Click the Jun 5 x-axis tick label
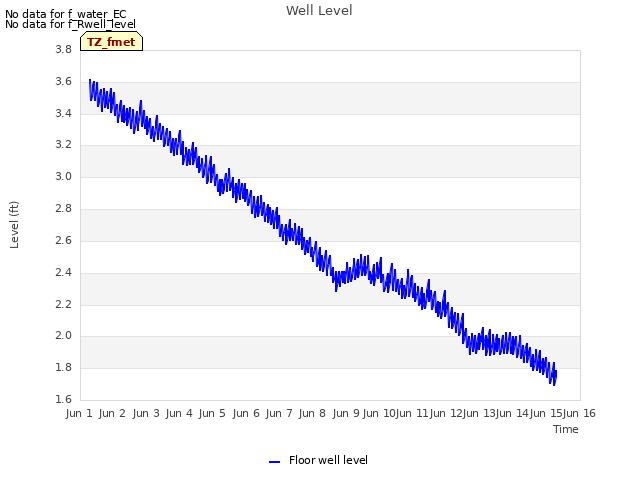Screen dimensions: 640x480 coord(212,413)
